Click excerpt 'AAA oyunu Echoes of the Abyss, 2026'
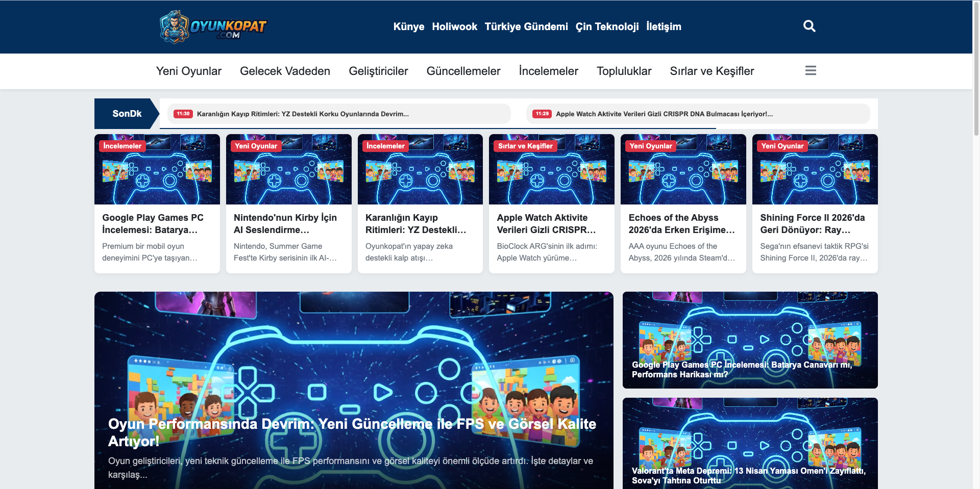The width and height of the screenshot is (980, 489). (682, 252)
